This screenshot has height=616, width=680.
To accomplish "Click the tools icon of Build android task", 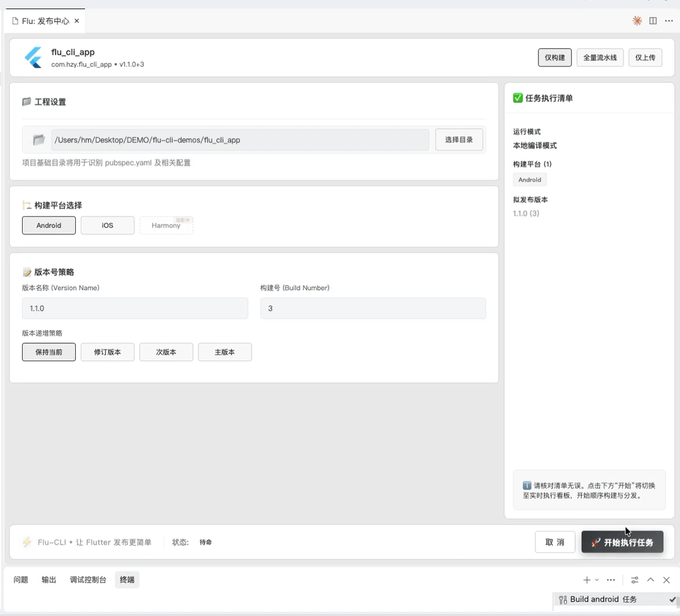I will (x=563, y=600).
